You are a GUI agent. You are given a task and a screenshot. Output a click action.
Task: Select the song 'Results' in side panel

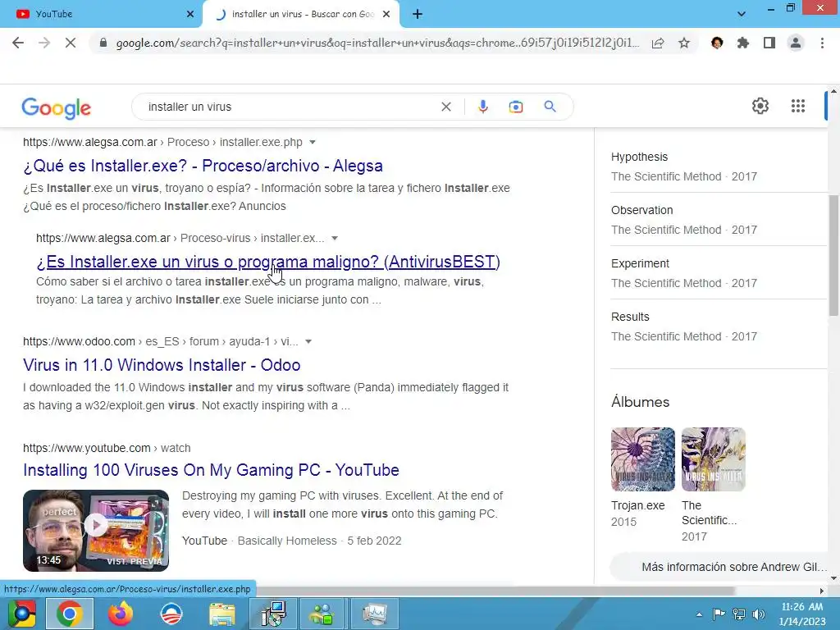(x=630, y=317)
